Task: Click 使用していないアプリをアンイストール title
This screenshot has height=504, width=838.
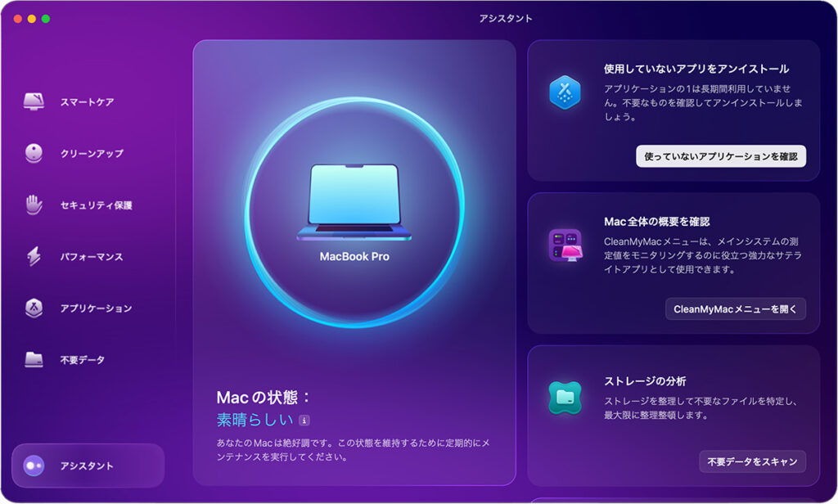Action: [x=696, y=69]
